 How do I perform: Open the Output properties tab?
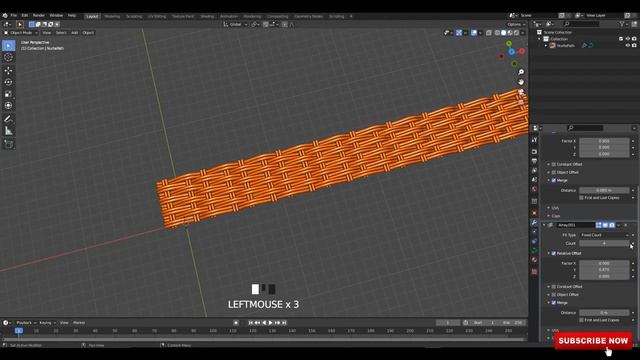(534, 161)
